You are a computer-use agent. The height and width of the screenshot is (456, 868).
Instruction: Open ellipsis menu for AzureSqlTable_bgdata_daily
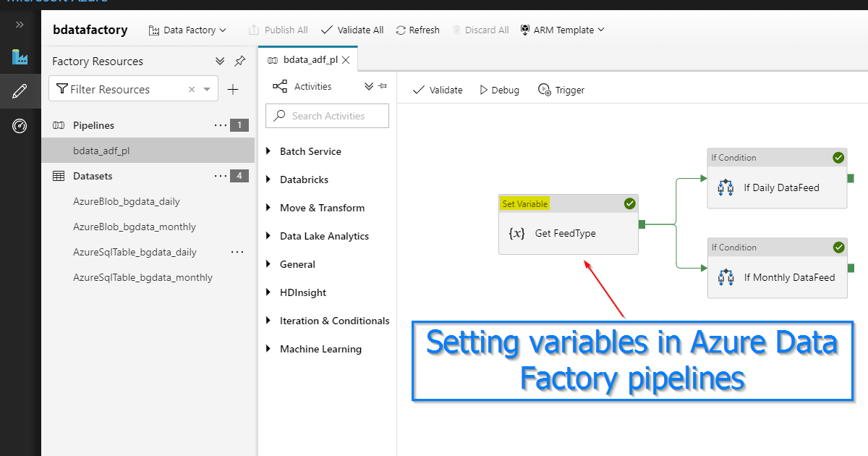coord(237,251)
